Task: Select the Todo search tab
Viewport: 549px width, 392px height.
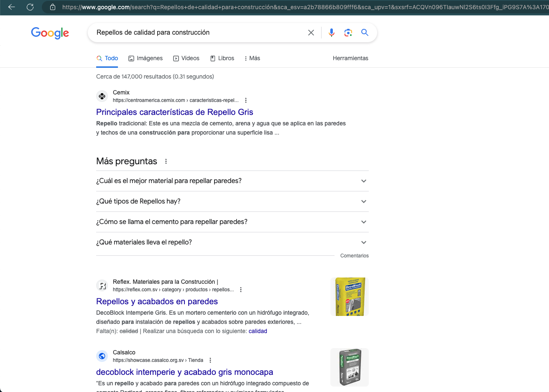Action: click(x=107, y=59)
